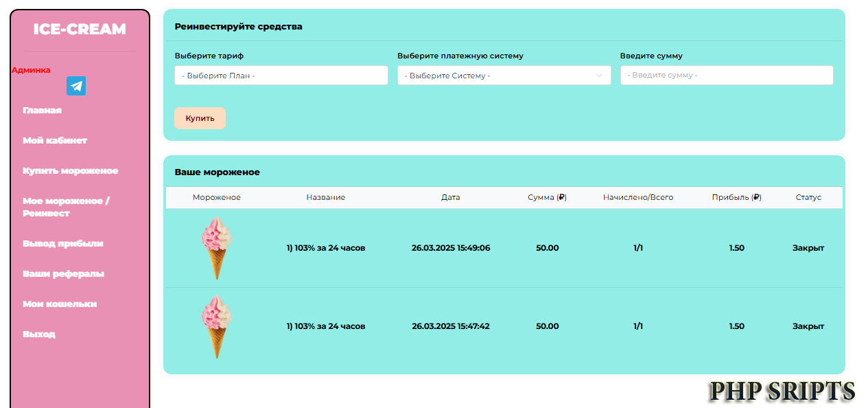The height and width of the screenshot is (408, 868).
Task: Navigate to Вывод прибыли
Action: click(62, 244)
